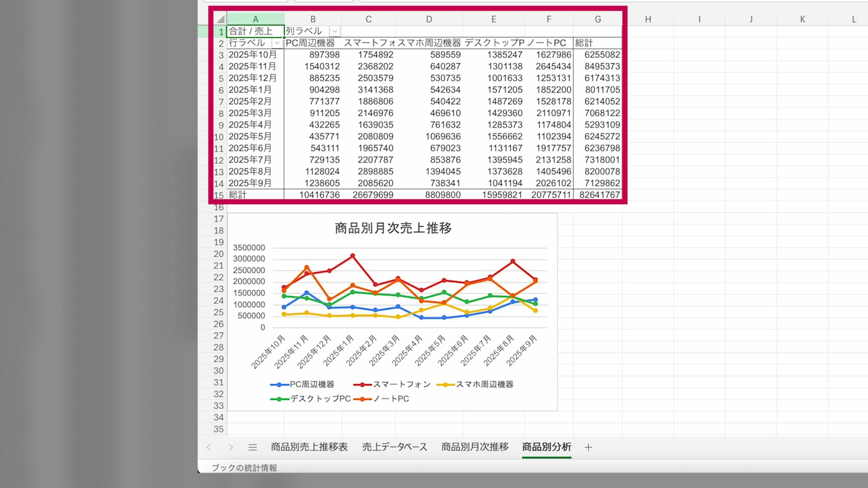The height and width of the screenshot is (488, 868).
Task: Select cell A1 合計 / 売上
Action: pyautogui.click(x=255, y=31)
